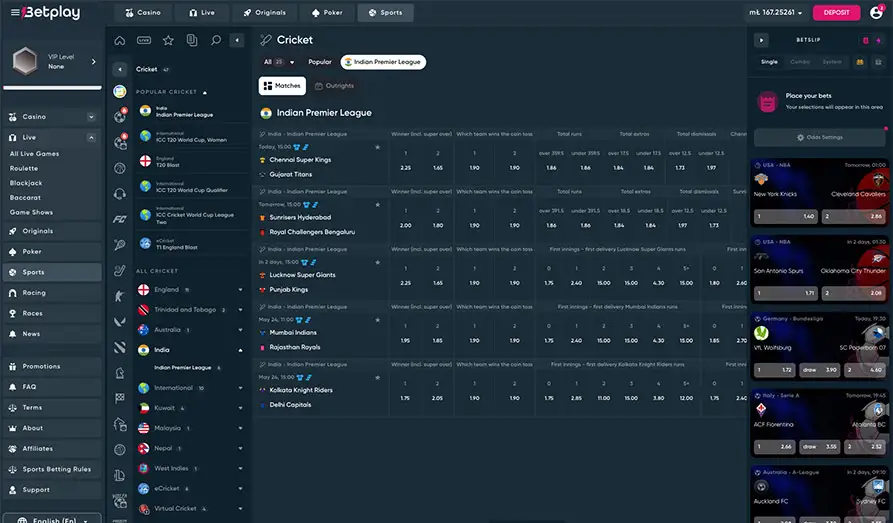This screenshot has width=893, height=523.
Task: Open ICC T20 World Cup, Women league
Action: coord(191,137)
